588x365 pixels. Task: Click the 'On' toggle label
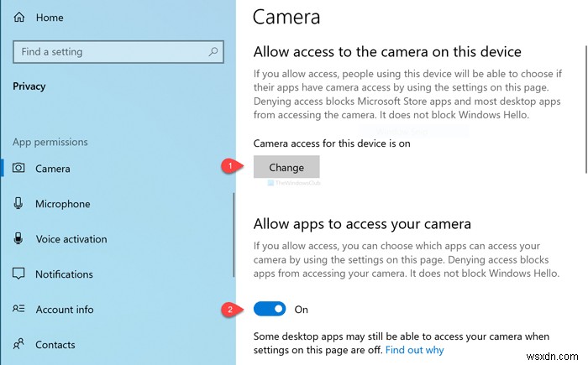tap(301, 310)
